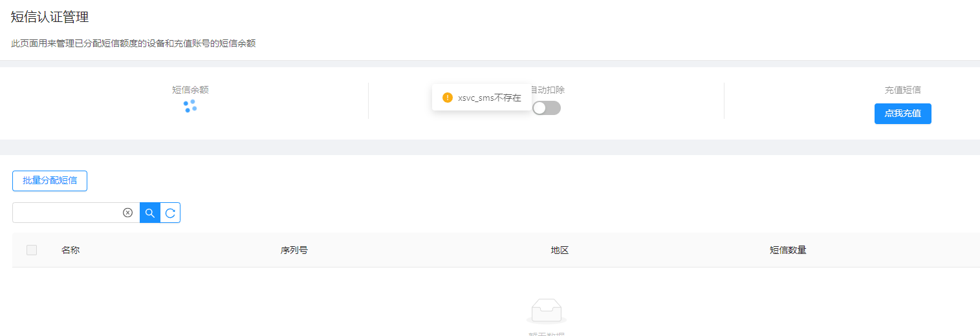Click the 名称 column header
980x336 pixels.
[71, 250]
